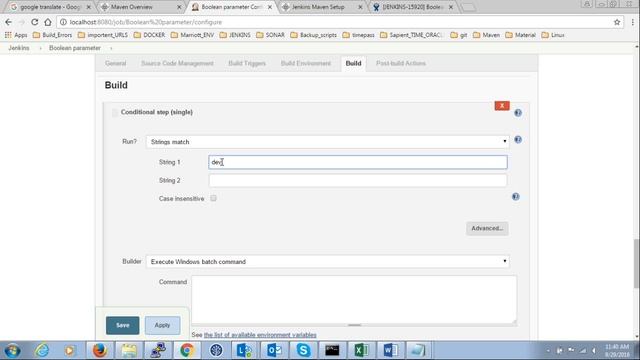Open Material bookmark folder
The height and width of the screenshot is (360, 640).
pyautogui.click(x=520, y=35)
